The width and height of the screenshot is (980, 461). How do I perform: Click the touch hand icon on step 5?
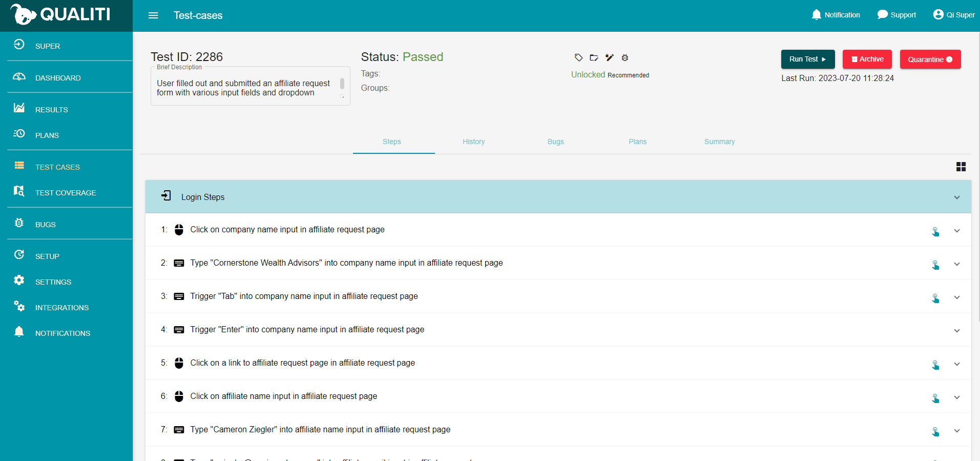coord(935,365)
